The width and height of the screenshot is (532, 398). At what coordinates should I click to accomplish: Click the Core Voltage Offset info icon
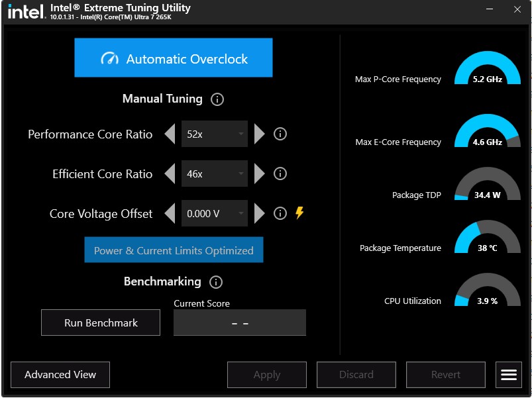click(x=280, y=213)
